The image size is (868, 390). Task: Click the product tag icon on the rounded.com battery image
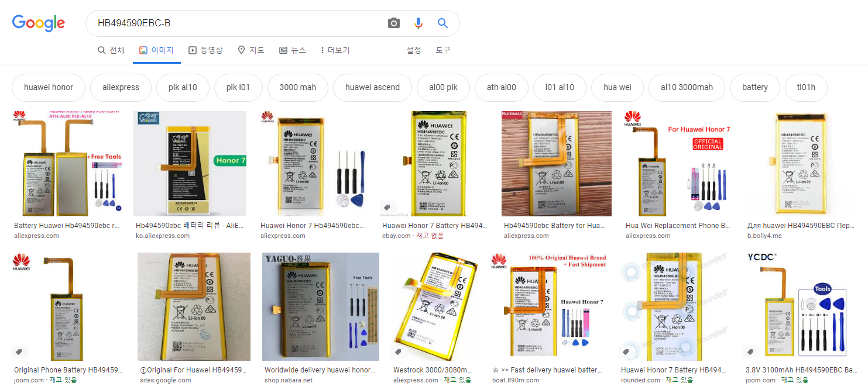(626, 351)
